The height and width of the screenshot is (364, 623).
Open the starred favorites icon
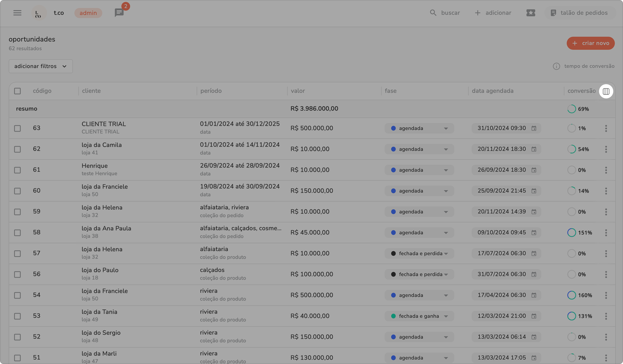coord(530,13)
